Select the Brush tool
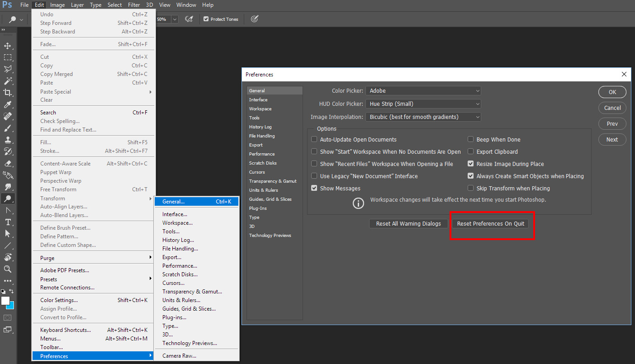This screenshot has width=635, height=364. click(8, 128)
